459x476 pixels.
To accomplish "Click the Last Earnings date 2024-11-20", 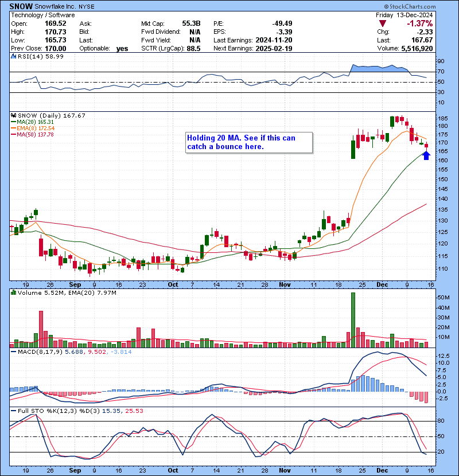I will (274, 40).
